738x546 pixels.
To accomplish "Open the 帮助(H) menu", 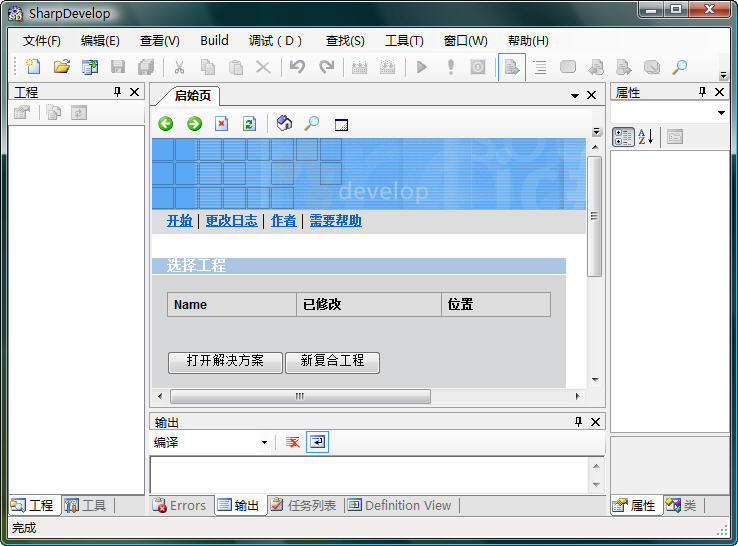I will tap(528, 41).
